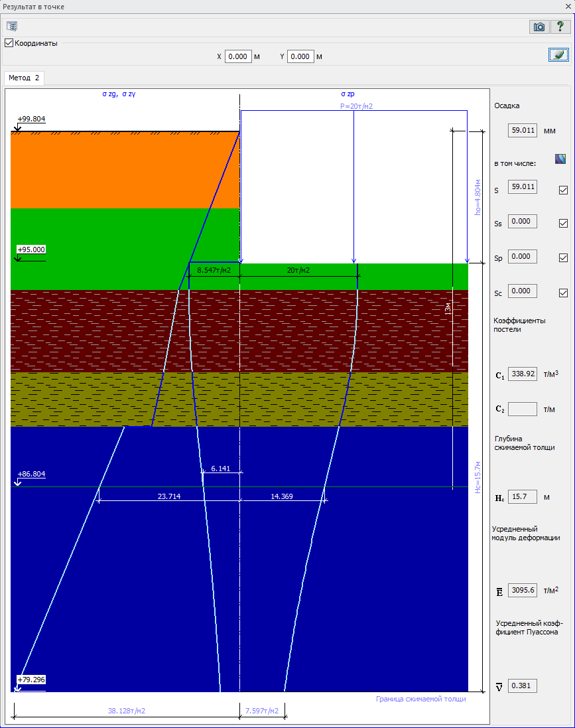Close the Результат в точке window
This screenshot has width=575, height=728.
(x=568, y=7)
